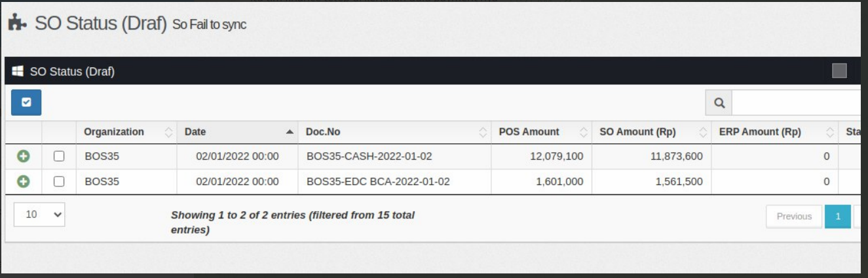868x278 pixels.
Task: Click the search magnifier icon
Action: pyautogui.click(x=719, y=103)
